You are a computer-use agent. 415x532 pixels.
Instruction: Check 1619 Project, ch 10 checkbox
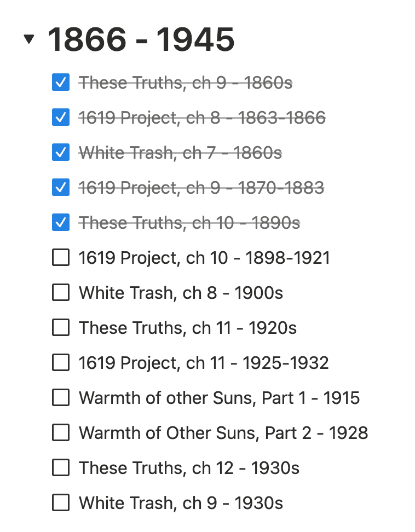click(x=61, y=258)
